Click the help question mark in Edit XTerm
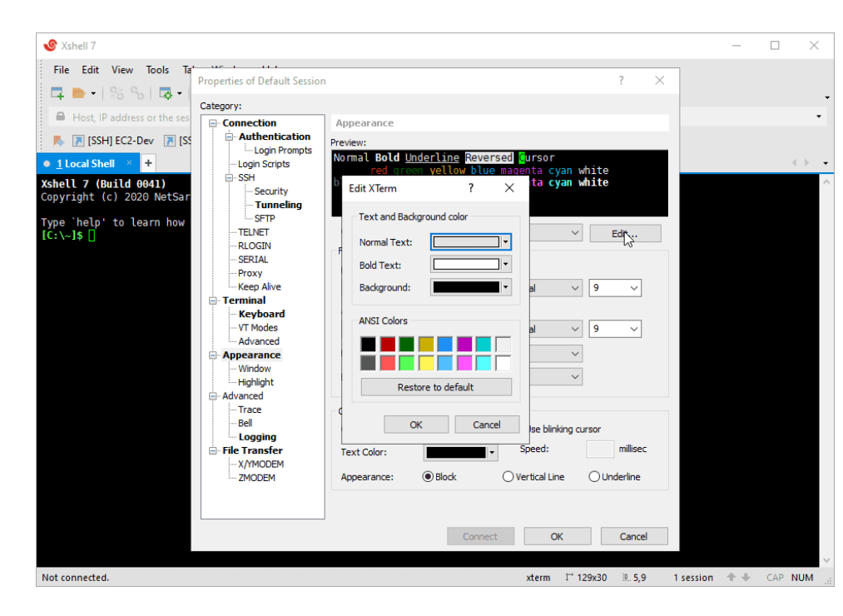 [471, 188]
